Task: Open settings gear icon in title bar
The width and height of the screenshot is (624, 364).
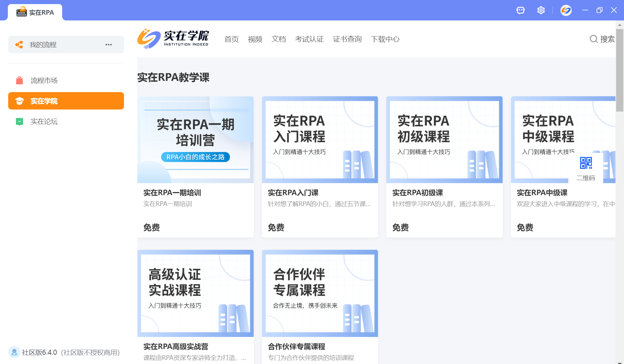Action: [x=541, y=10]
